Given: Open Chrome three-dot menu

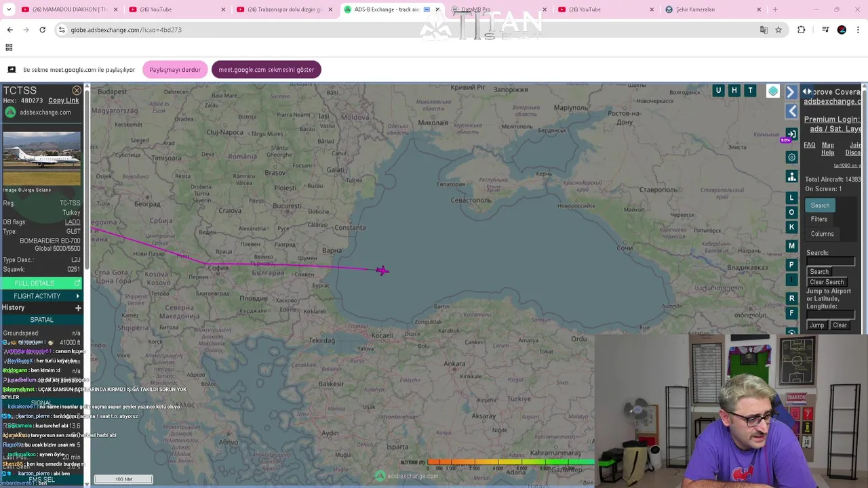Looking at the screenshot, I should 858,30.
